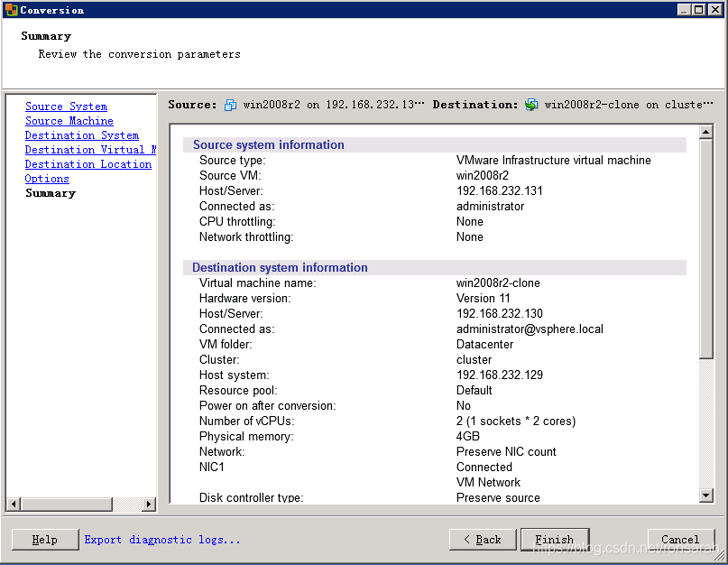
Task: Click Export diagnostic logs link
Action: [162, 540]
